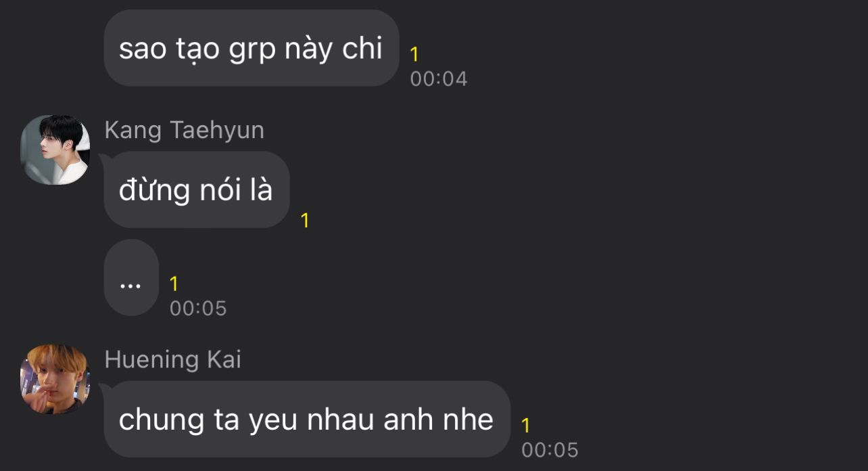Open Kang Taehyun's profile picture
The image size is (868, 471).
coord(55,150)
